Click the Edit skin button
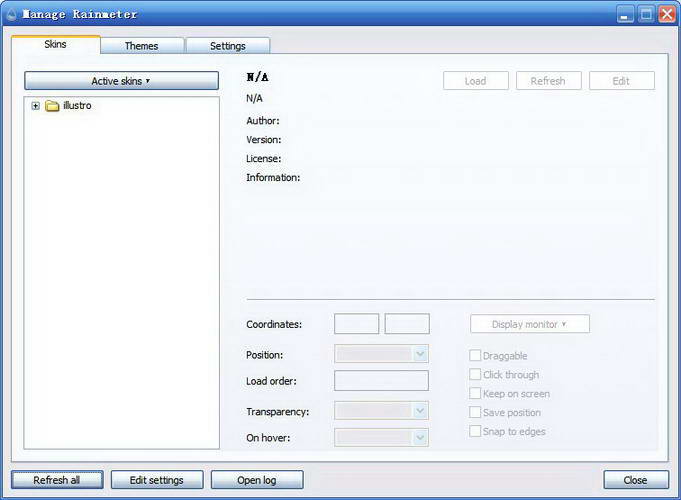 point(621,81)
